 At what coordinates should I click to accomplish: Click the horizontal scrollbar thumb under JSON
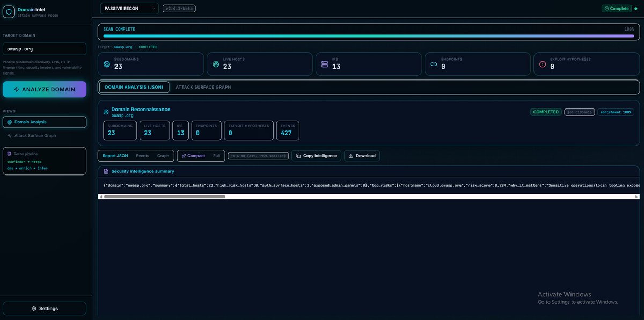pos(165,197)
